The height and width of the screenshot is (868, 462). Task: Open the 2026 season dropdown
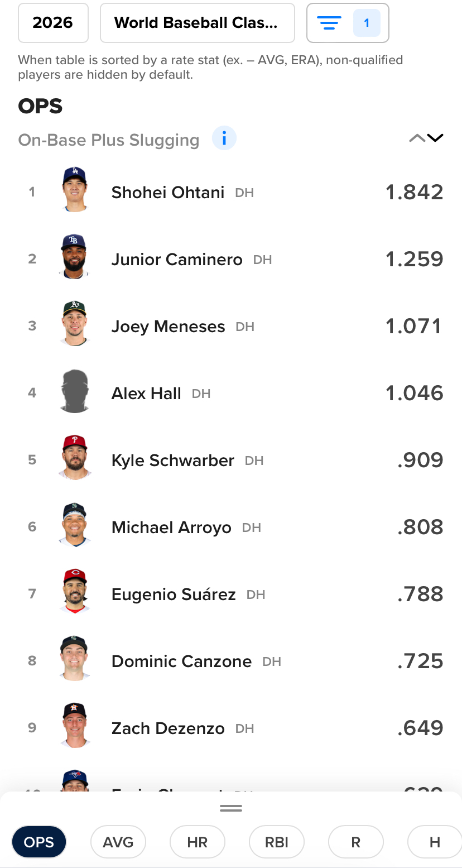coord(53,23)
